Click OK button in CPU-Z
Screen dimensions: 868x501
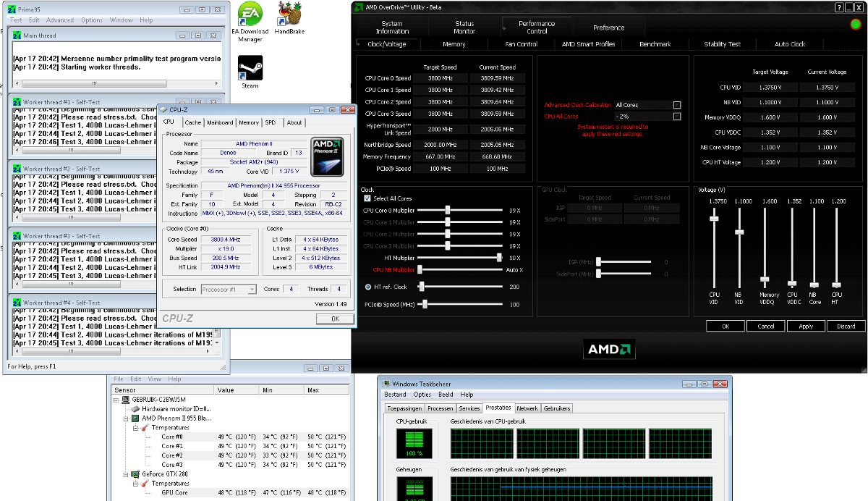click(335, 319)
